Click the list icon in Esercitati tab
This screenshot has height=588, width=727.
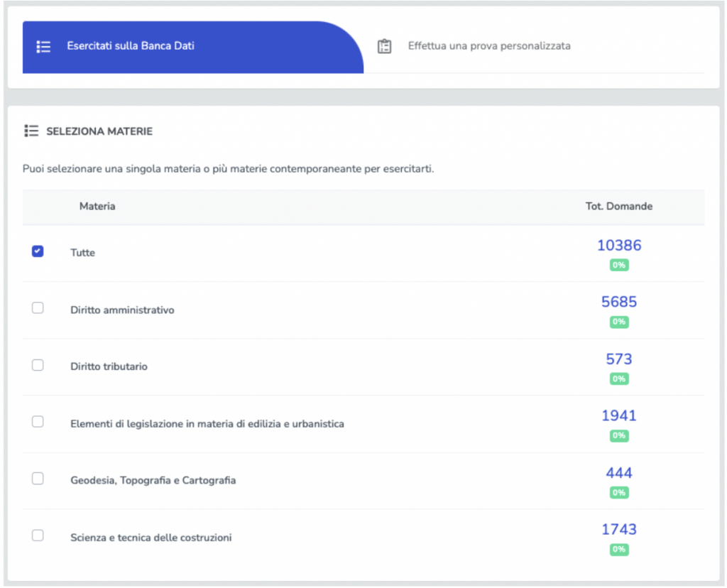pos(43,47)
